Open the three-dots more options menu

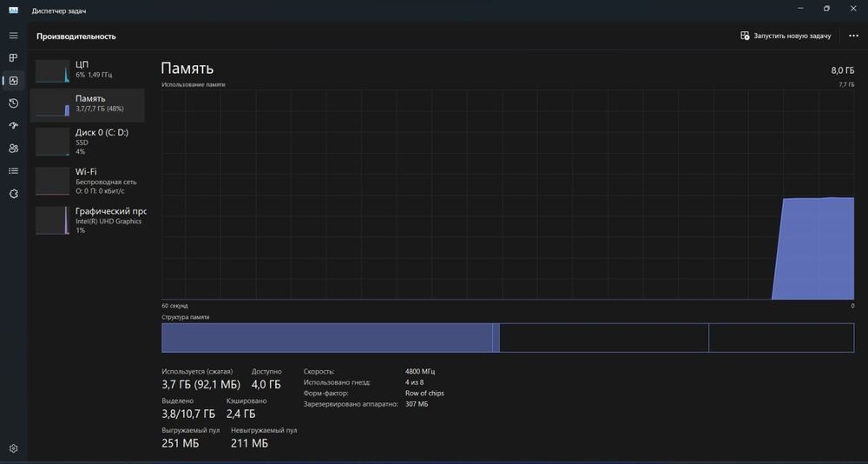tap(853, 36)
